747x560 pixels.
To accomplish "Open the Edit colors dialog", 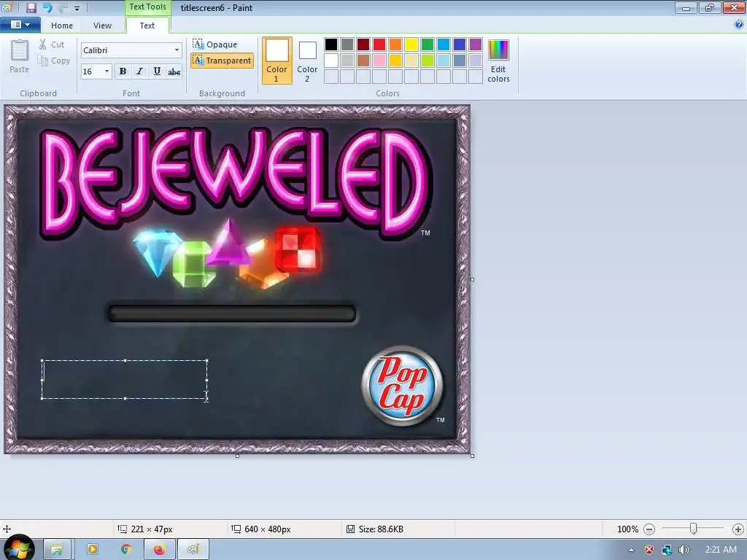I will point(498,61).
